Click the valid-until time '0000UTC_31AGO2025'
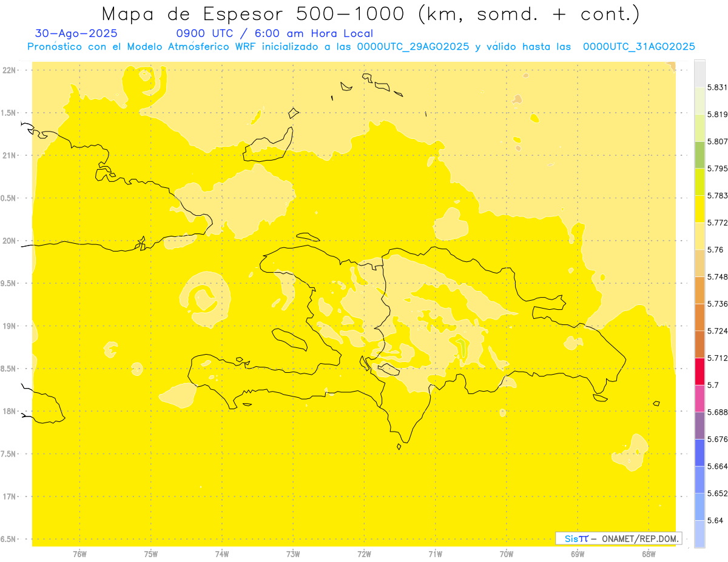This screenshot has height=562, width=728. 639,47
